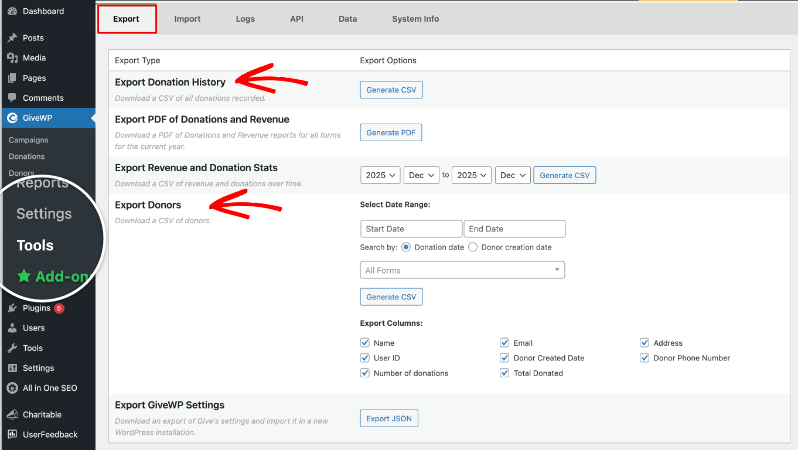Viewport: 798px width, 450px height.
Task: Click the UserFeedback chart icon
Action: (x=12, y=434)
